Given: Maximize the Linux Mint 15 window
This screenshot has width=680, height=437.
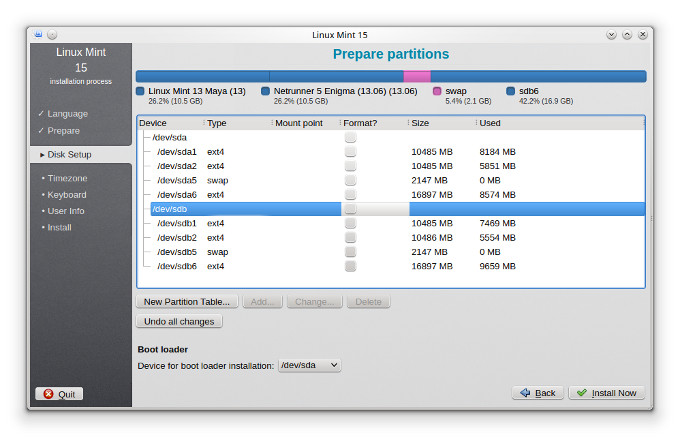Looking at the screenshot, I should click(x=627, y=35).
